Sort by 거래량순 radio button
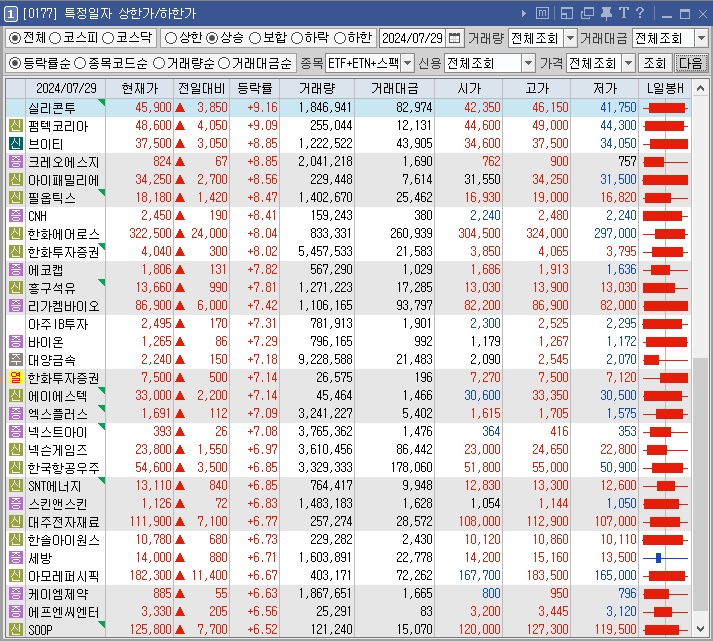This screenshot has height=641, width=713. (159, 63)
